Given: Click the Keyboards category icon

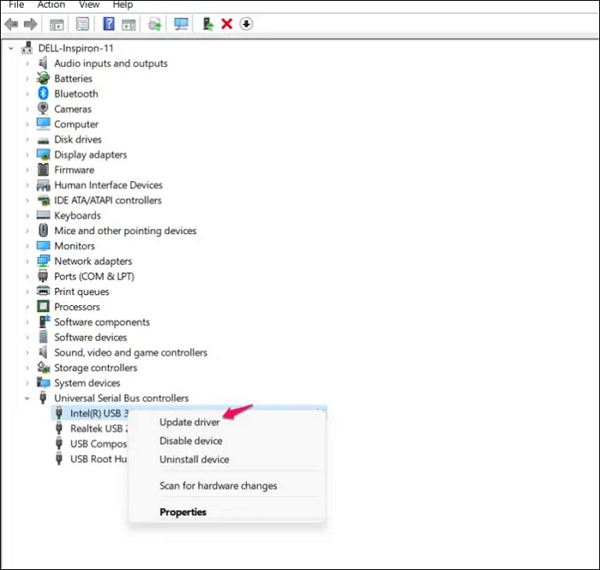Looking at the screenshot, I should tap(43, 215).
